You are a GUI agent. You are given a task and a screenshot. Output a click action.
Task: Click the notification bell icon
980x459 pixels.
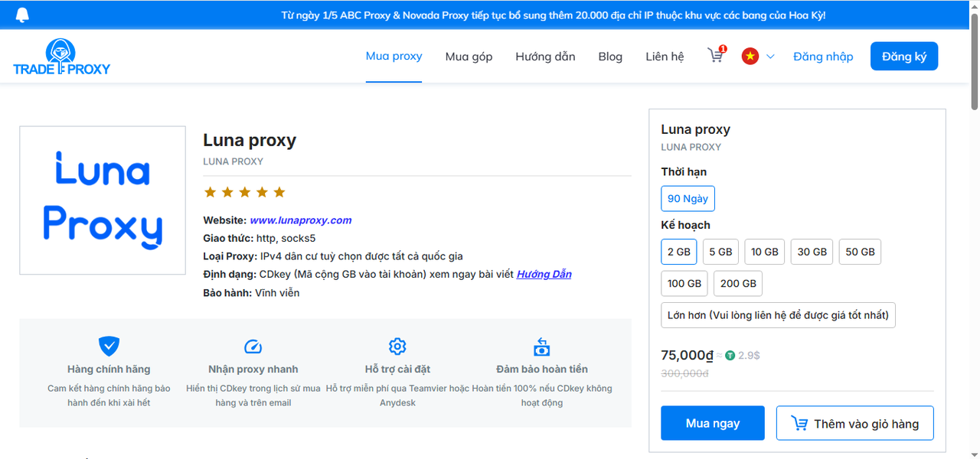point(22,15)
